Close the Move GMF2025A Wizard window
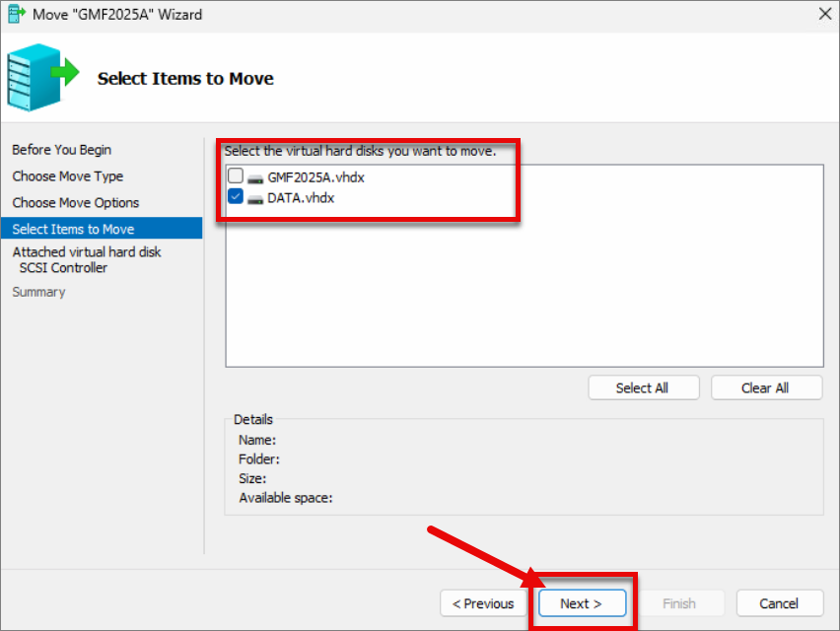Image resolution: width=840 pixels, height=631 pixels. coord(825,14)
